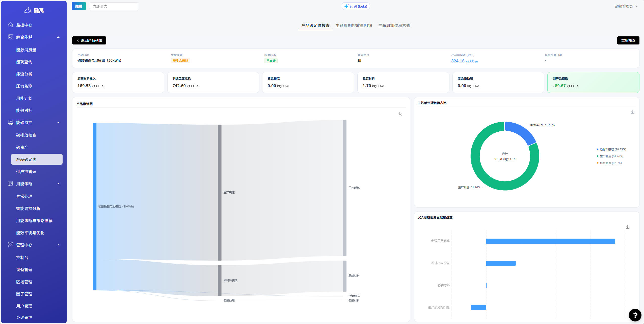The width and height of the screenshot is (644, 324).
Task: Collapse the 综合能耗 menu section
Action: [x=58, y=37]
